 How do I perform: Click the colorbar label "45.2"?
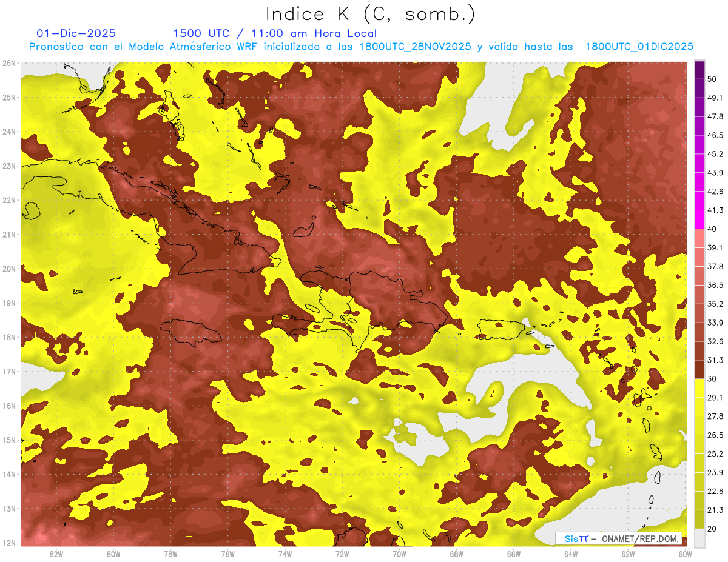click(x=715, y=153)
